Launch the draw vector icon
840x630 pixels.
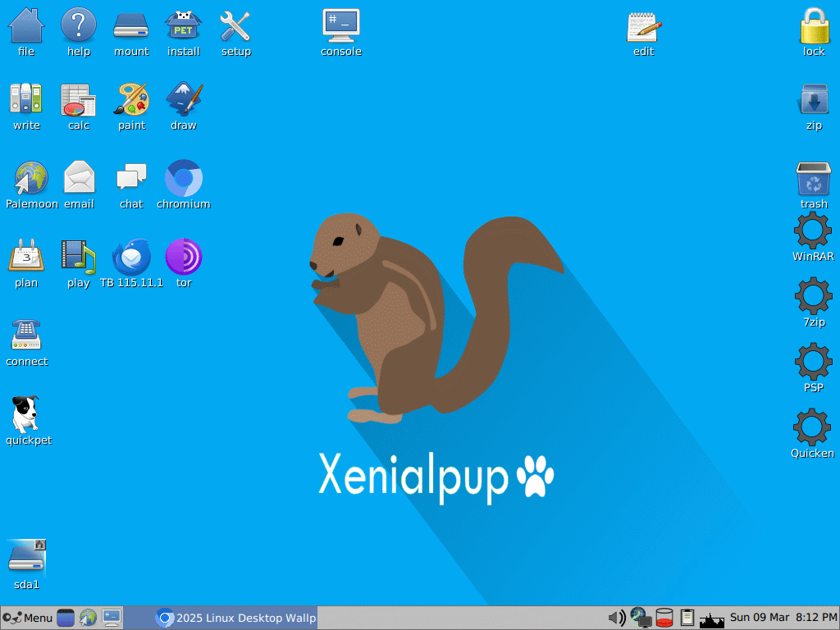tap(183, 99)
